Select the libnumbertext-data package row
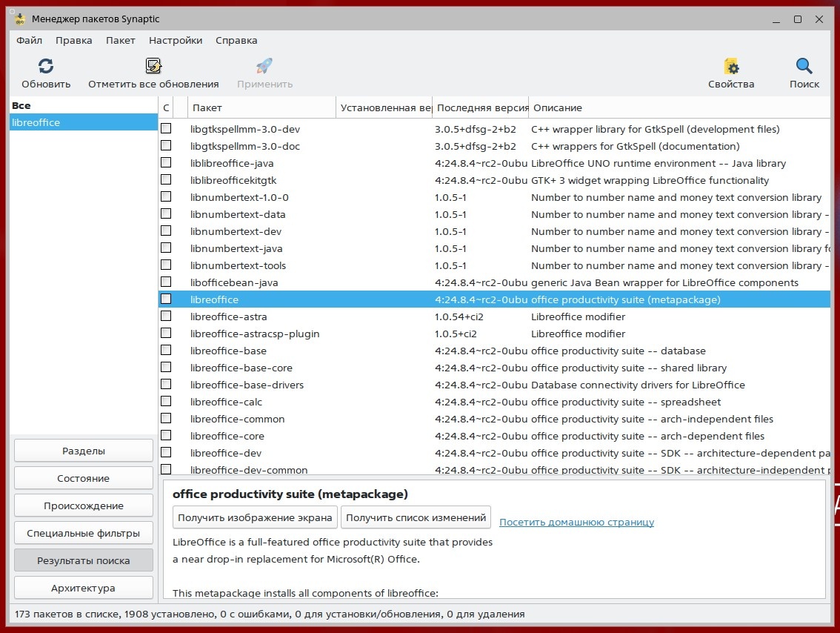Image resolution: width=840 pixels, height=633 pixels. (x=494, y=214)
